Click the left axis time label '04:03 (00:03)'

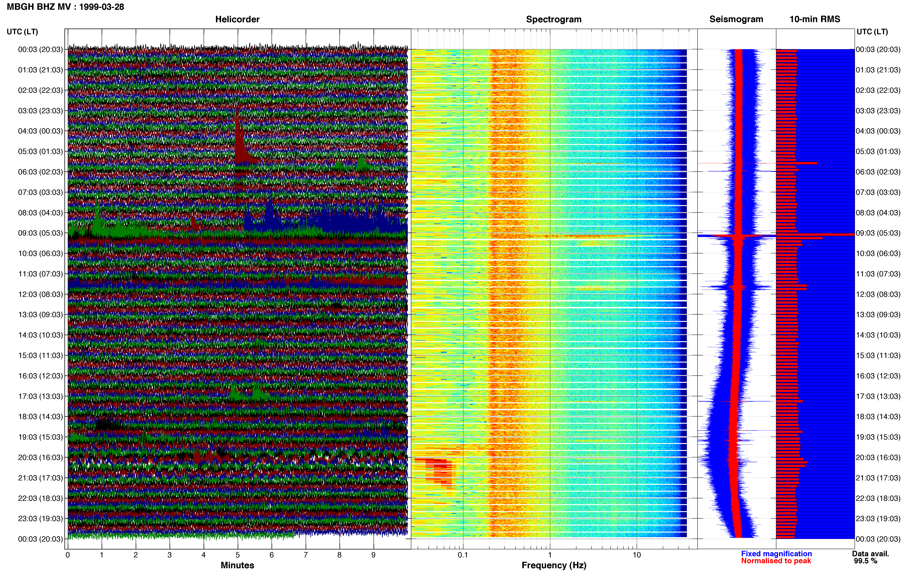coord(41,131)
